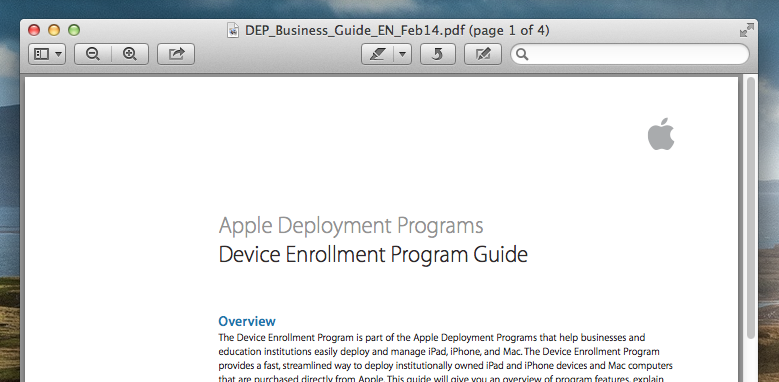The width and height of the screenshot is (779, 382).
Task: Rotate the page with the rotate button
Action: point(438,54)
